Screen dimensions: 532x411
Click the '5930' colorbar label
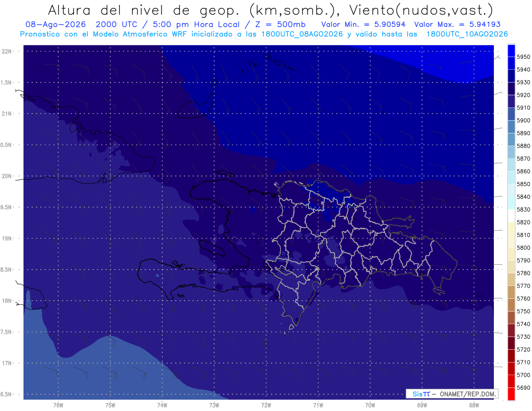[x=524, y=82]
